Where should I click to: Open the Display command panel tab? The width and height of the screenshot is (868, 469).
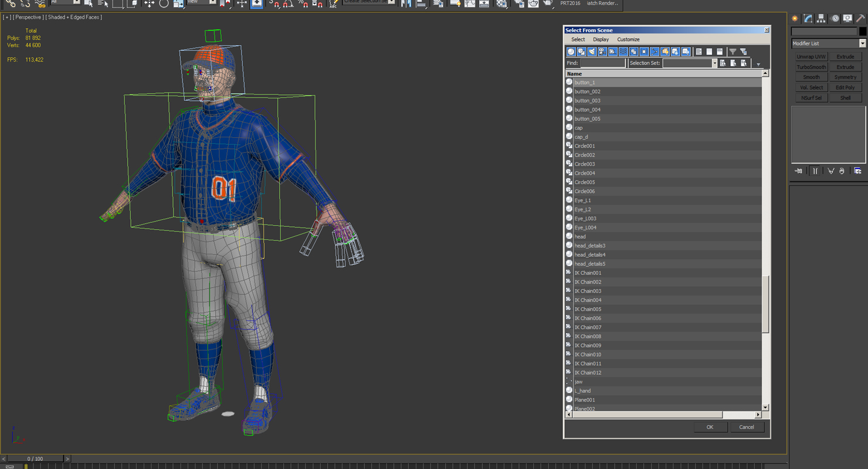pos(847,19)
